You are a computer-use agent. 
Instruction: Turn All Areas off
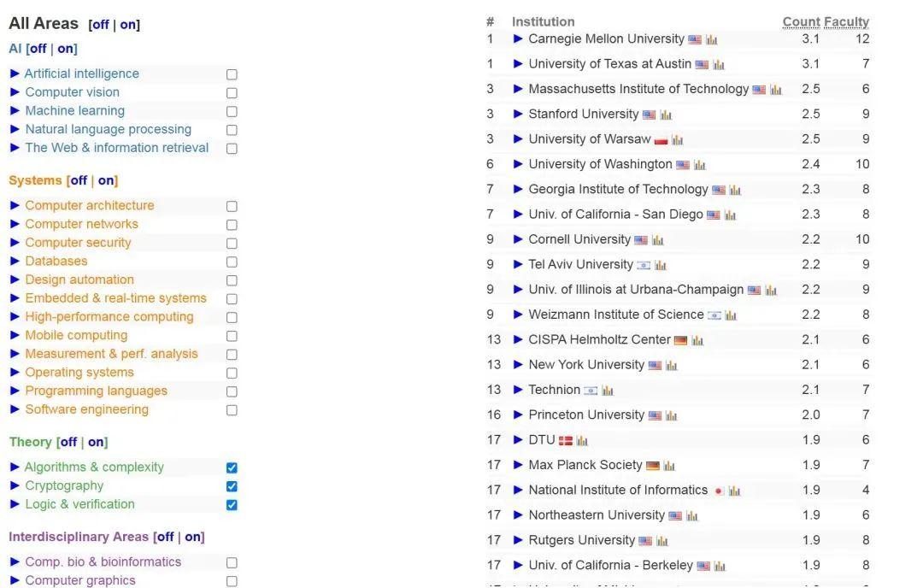coord(100,25)
